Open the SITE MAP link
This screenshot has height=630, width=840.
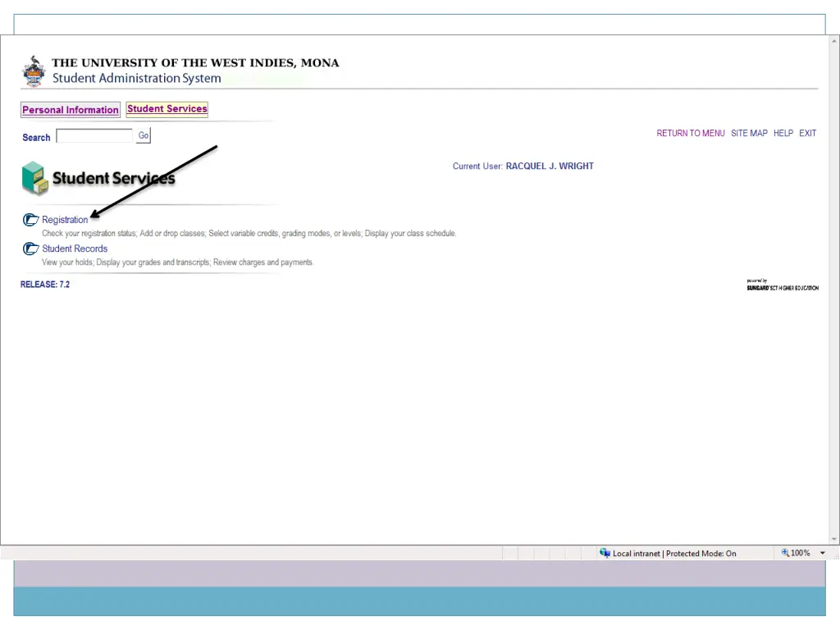(749, 134)
